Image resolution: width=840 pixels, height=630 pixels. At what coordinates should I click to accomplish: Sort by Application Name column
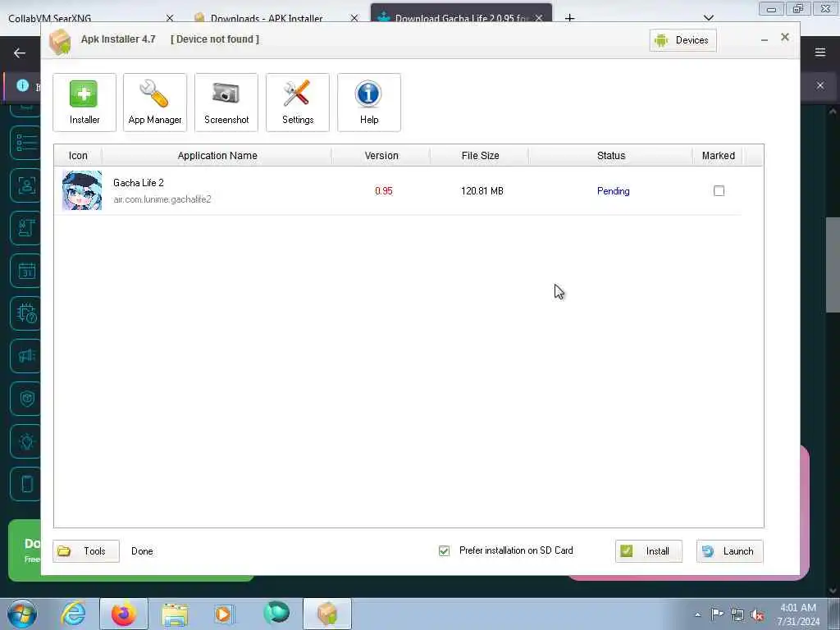tap(217, 155)
